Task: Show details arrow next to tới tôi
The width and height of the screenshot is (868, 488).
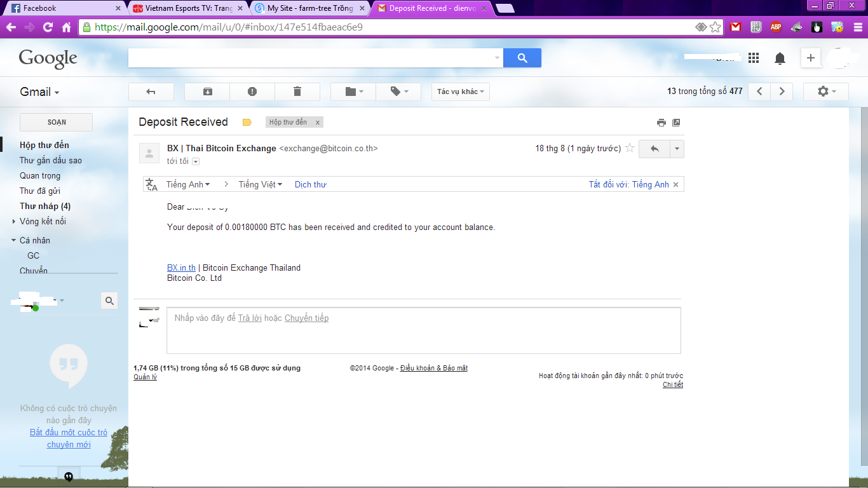Action: point(196,161)
